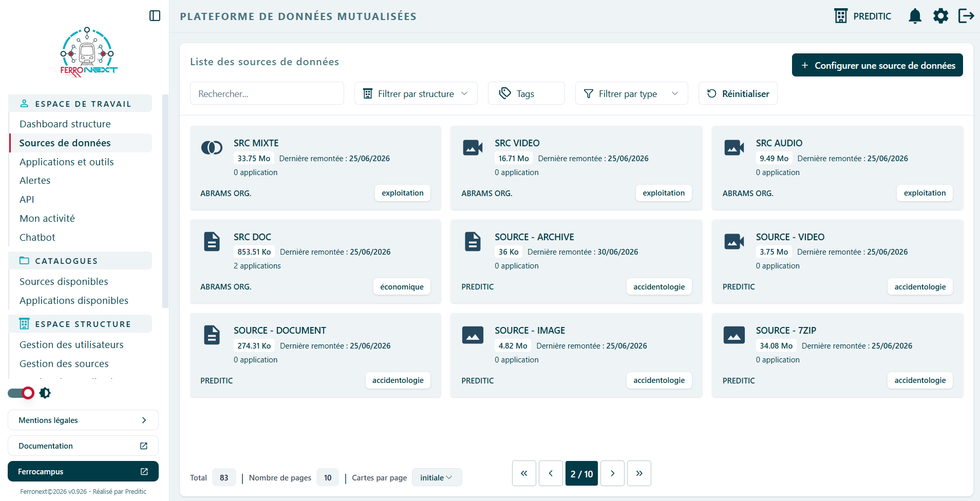Click Réinitialiser filters button
This screenshot has width=980, height=501.
pos(738,93)
